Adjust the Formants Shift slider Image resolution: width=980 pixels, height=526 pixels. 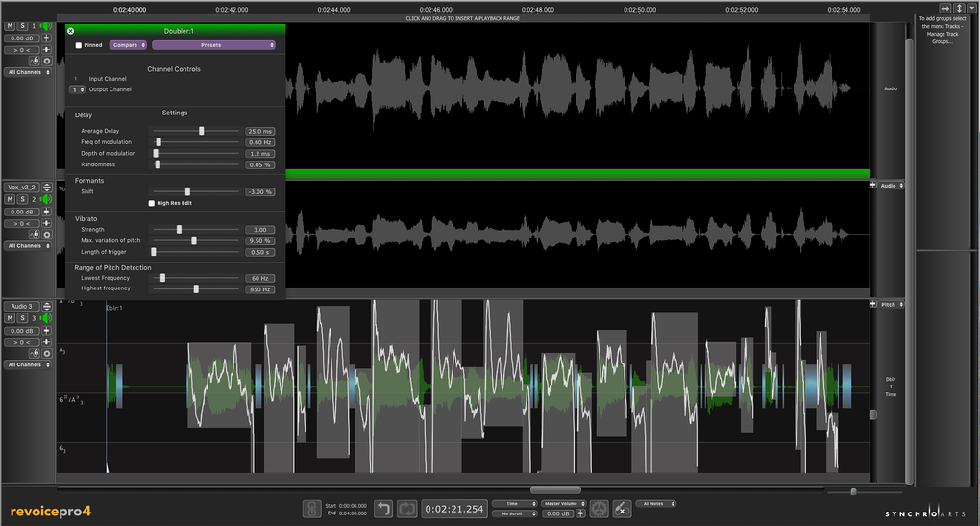187,191
